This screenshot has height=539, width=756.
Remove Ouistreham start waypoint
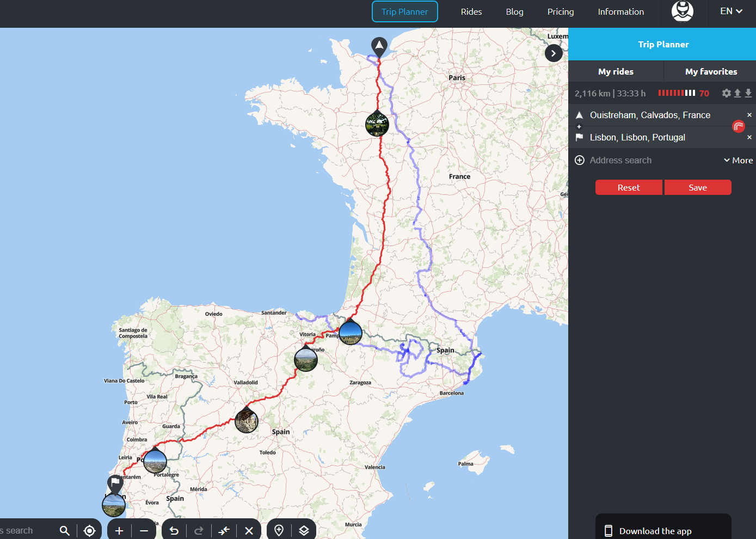(x=749, y=115)
